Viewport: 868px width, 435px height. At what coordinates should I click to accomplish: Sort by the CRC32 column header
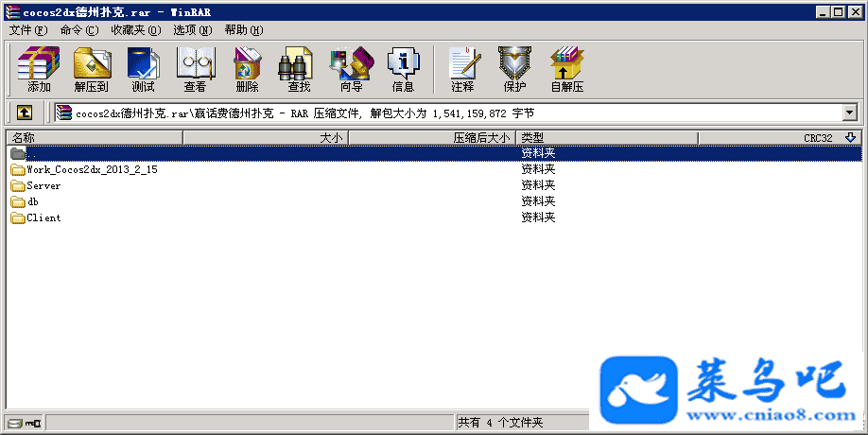[x=780, y=138]
